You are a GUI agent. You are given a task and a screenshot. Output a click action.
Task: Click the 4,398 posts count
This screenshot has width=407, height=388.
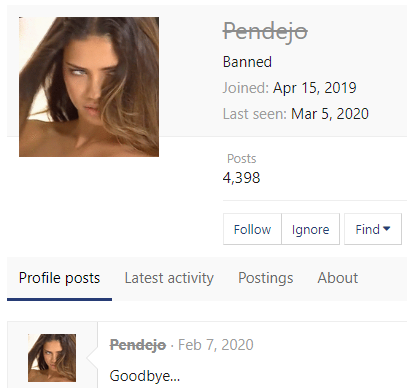241,178
